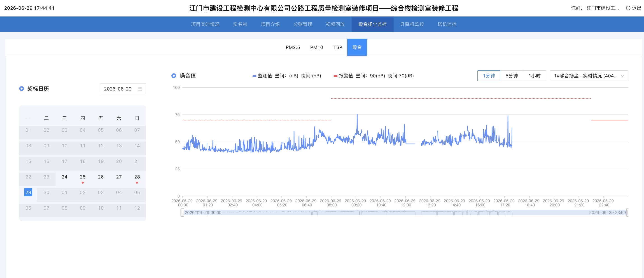The width and height of the screenshot is (644, 278).
Task: Select calendar day 28 with red dot
Action: click(x=137, y=177)
